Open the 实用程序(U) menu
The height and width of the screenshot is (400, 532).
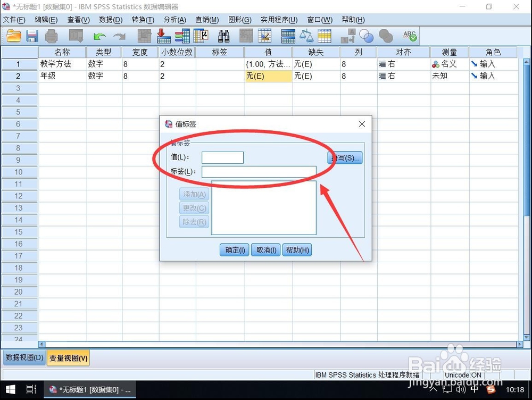[279, 20]
